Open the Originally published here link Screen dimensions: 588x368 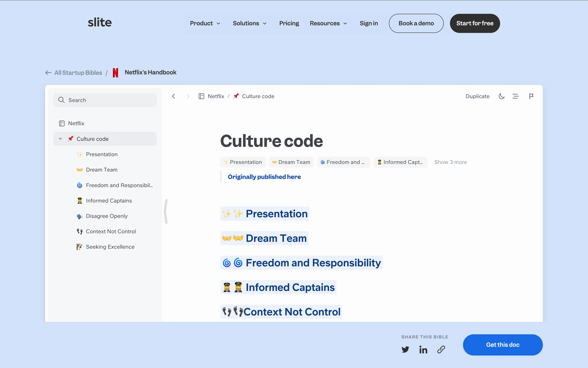click(x=264, y=177)
